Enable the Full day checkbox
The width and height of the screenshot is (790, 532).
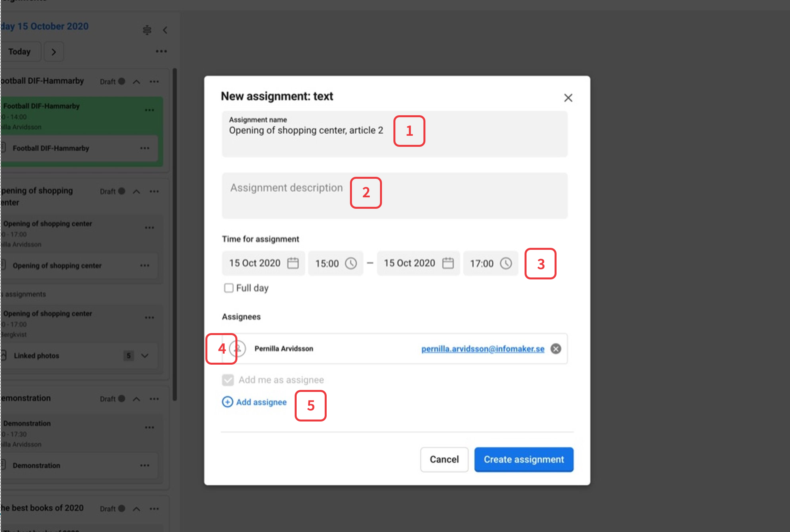coord(229,288)
